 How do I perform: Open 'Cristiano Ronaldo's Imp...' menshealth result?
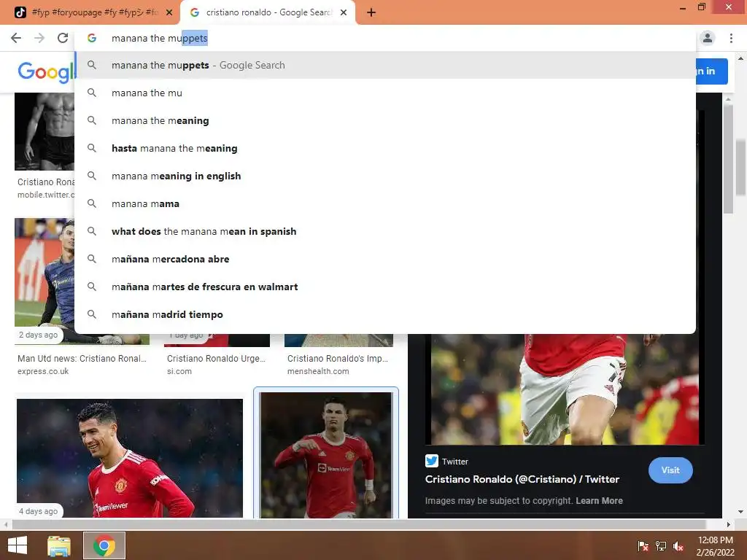[338, 358]
